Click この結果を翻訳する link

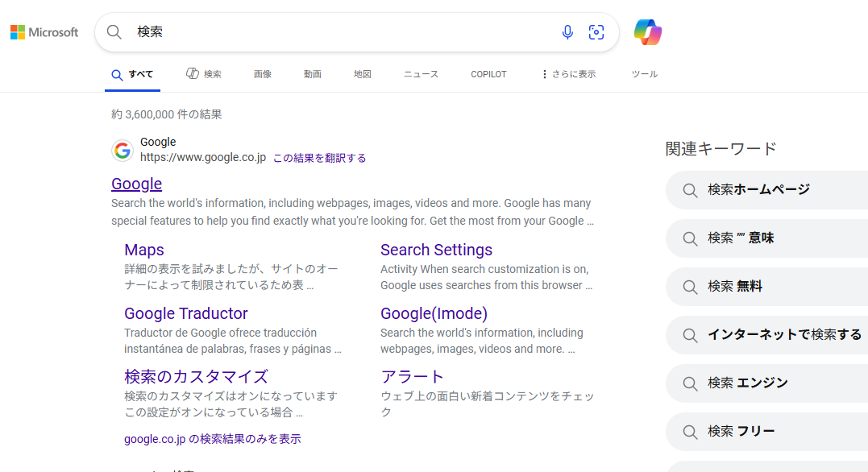click(319, 158)
